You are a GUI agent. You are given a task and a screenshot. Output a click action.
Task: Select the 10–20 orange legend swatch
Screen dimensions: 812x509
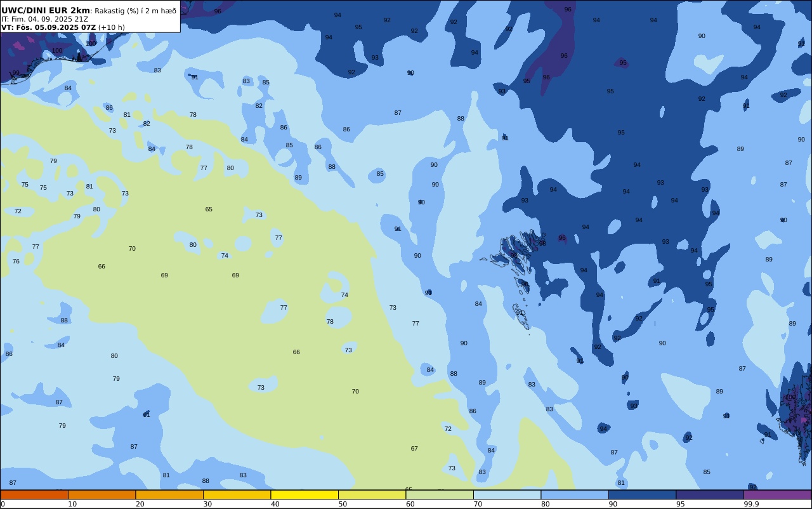101,494
